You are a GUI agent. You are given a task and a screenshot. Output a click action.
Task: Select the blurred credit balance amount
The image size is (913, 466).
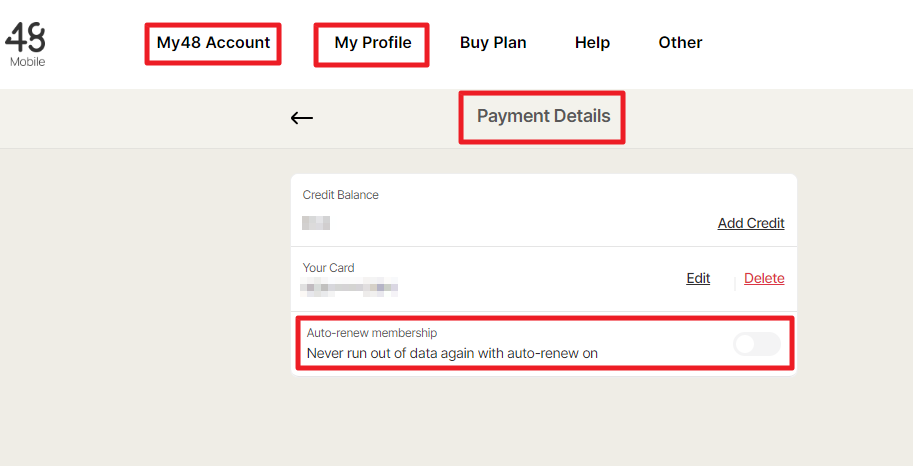tap(317, 223)
